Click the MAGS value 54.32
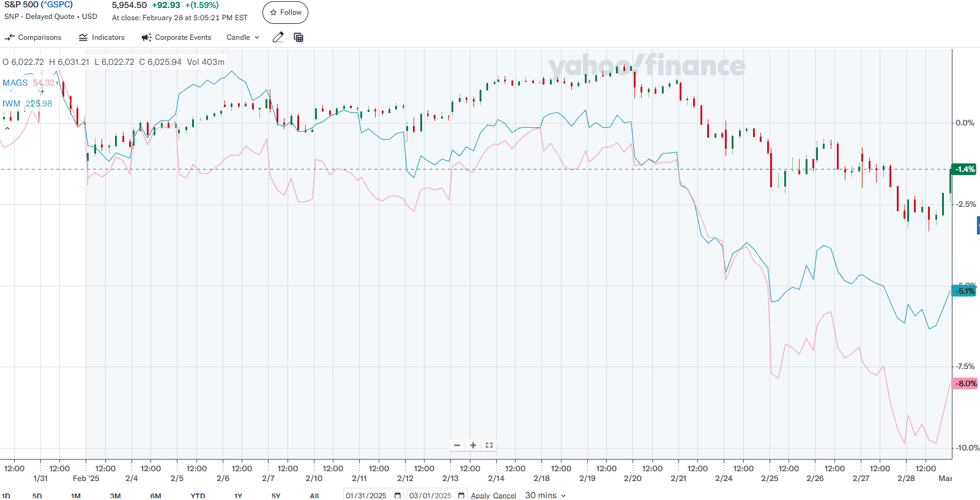Screen dimensions: 980x500 click(x=44, y=83)
